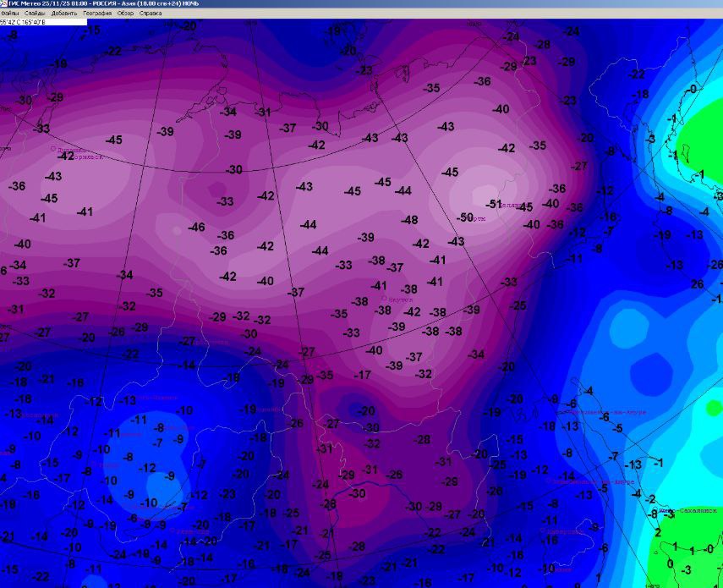The height and width of the screenshot is (588, 723).
Task: Open the Файлы menu
Action: click(11, 14)
